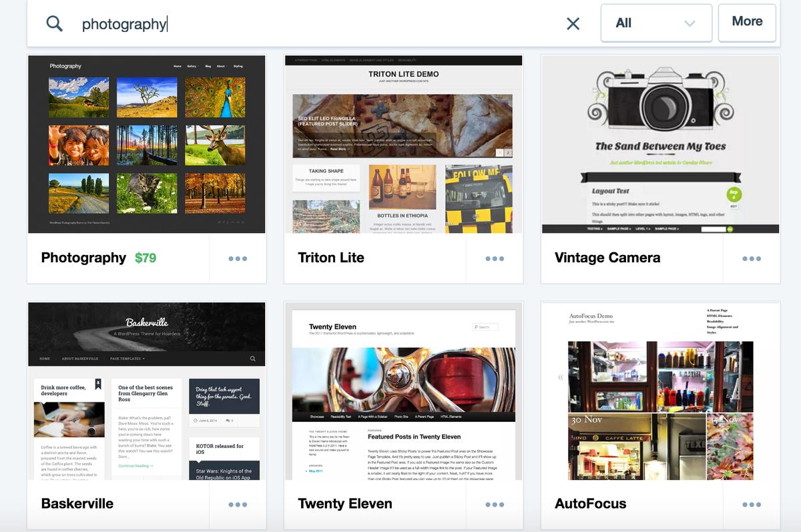801x532 pixels.
Task: Open more options for Triton Lite theme
Action: [x=495, y=259]
